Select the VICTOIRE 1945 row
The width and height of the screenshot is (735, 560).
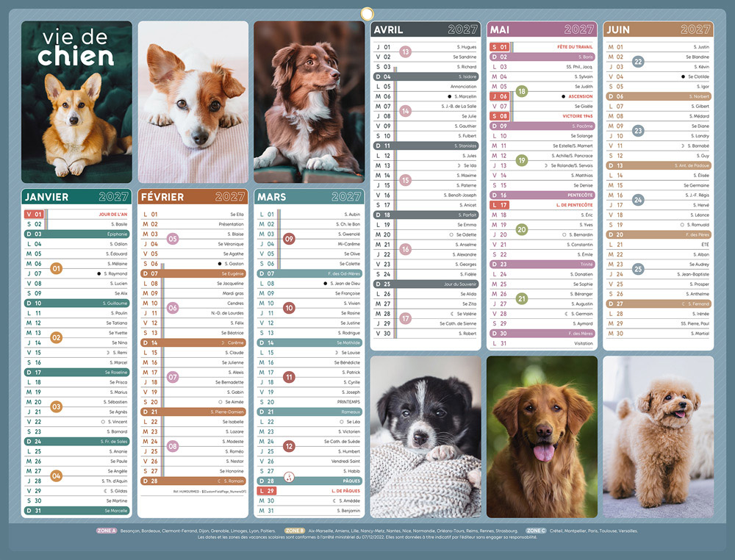542,116
